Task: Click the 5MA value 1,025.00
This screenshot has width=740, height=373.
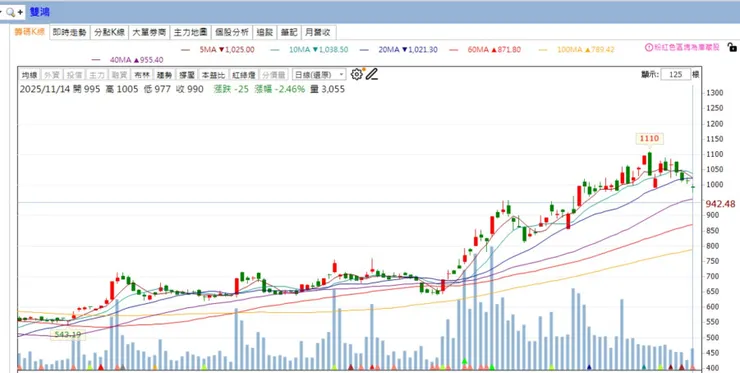Action: (240, 50)
